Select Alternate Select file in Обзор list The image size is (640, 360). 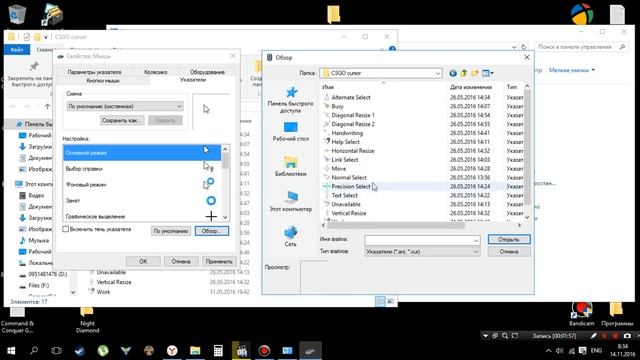click(x=351, y=98)
